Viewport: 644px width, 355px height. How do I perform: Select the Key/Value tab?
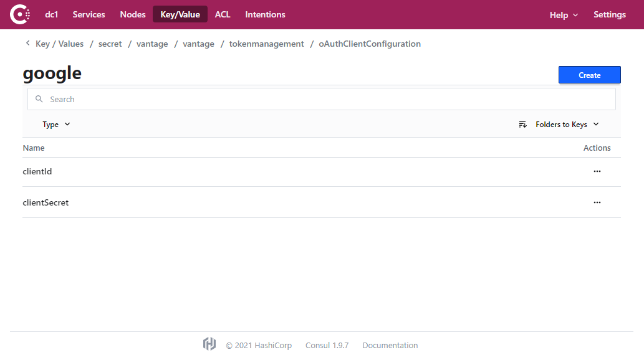tap(180, 14)
